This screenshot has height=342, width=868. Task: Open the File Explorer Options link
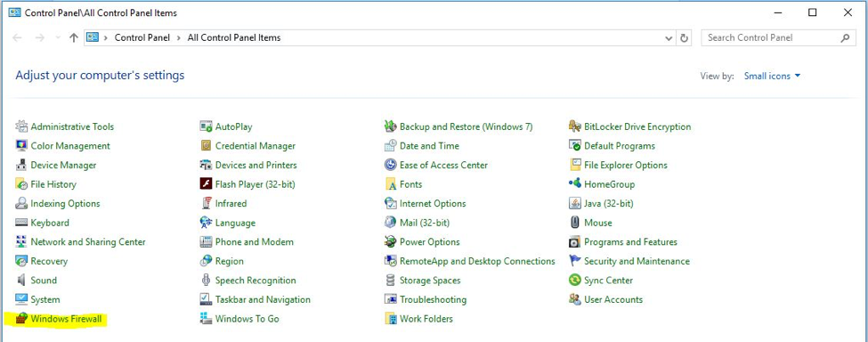tap(626, 165)
